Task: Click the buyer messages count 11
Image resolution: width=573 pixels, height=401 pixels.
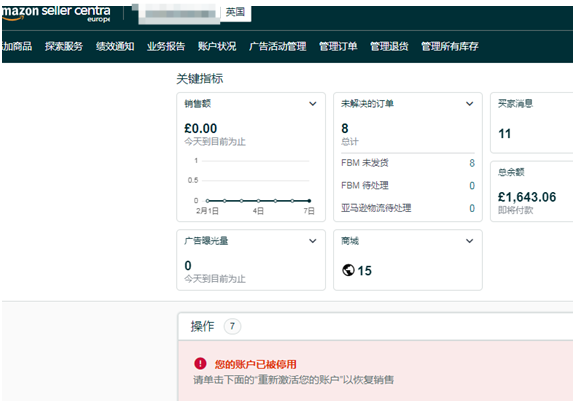Action: tap(505, 134)
